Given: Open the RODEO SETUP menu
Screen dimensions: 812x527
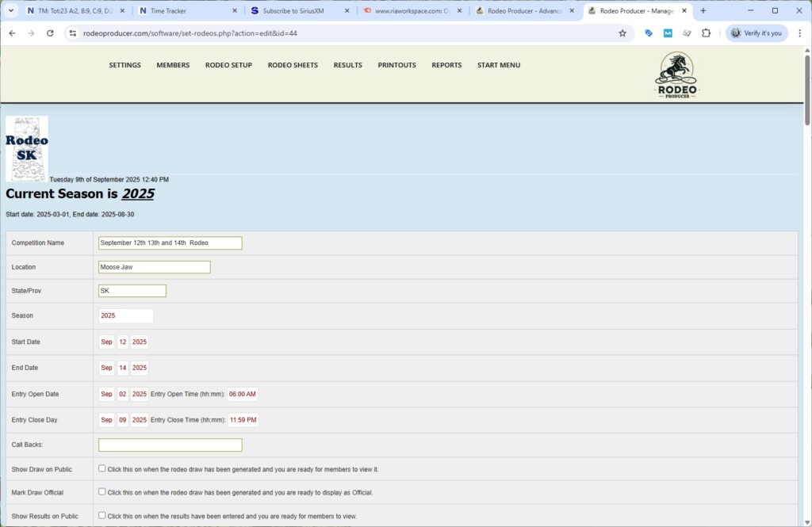Looking at the screenshot, I should pyautogui.click(x=228, y=65).
